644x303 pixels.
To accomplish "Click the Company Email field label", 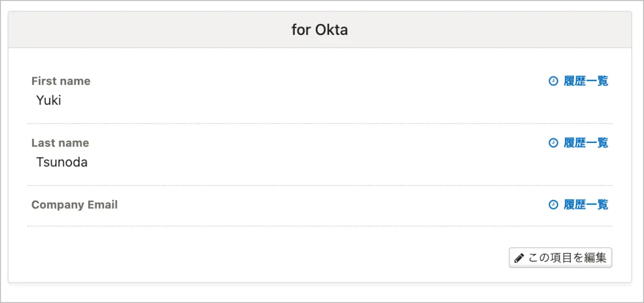I will [x=74, y=205].
